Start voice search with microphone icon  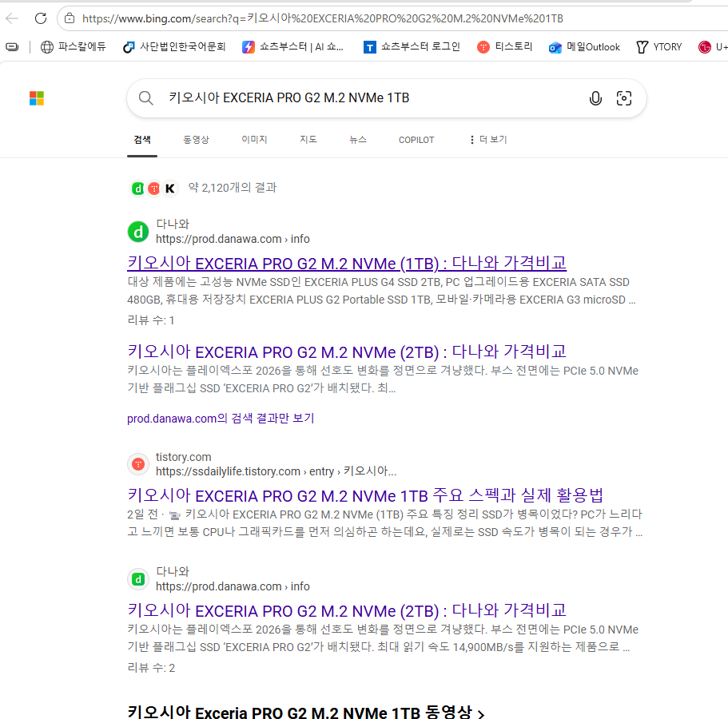point(595,98)
